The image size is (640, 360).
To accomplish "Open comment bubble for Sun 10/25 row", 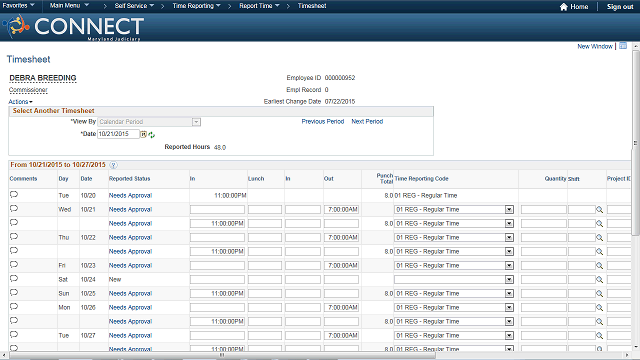I will coord(14,293).
